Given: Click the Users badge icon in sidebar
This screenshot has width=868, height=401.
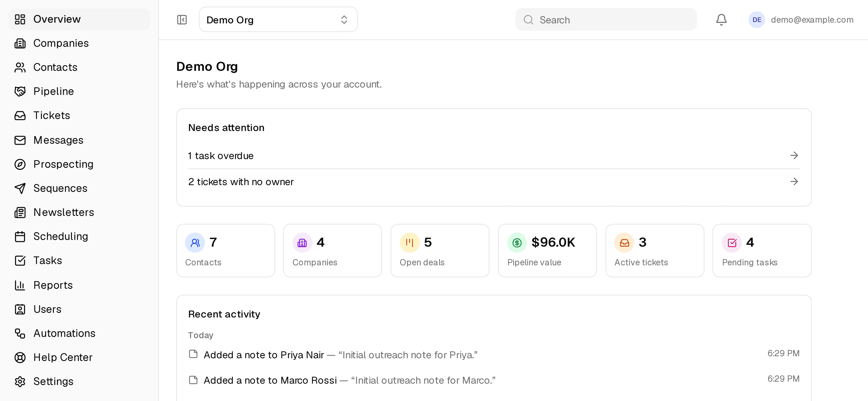Looking at the screenshot, I should pyautogui.click(x=20, y=309).
